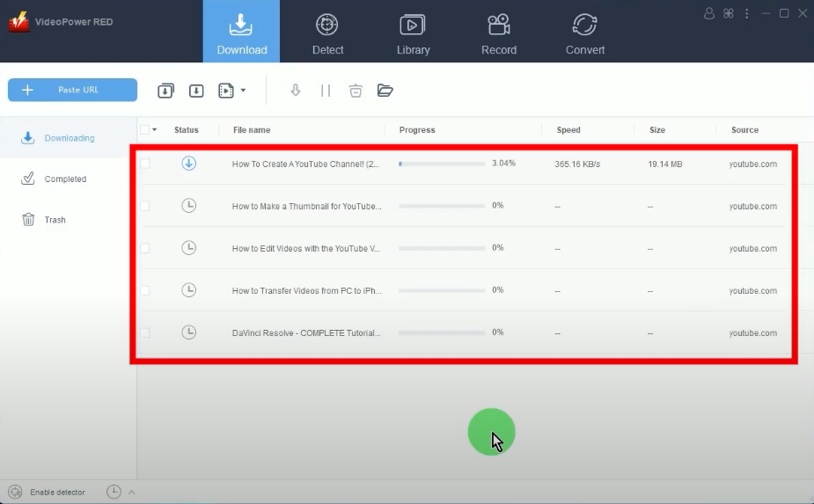Minimize the VideoPower RED window
Screen dimensions: 814x504
(x=766, y=13)
